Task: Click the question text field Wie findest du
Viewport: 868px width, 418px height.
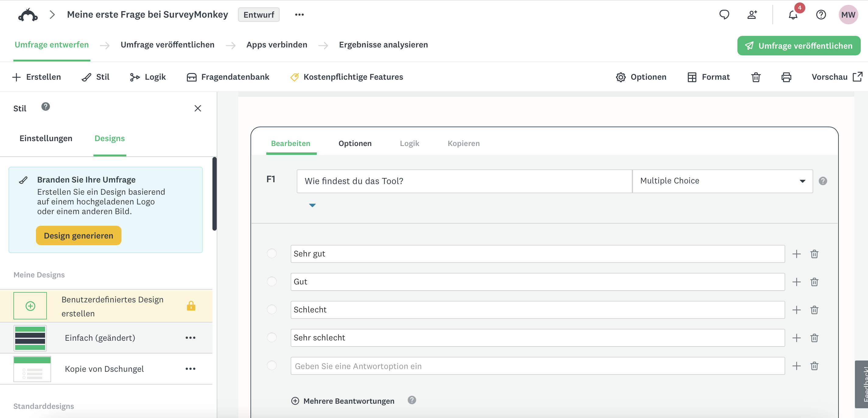Action: [464, 181]
